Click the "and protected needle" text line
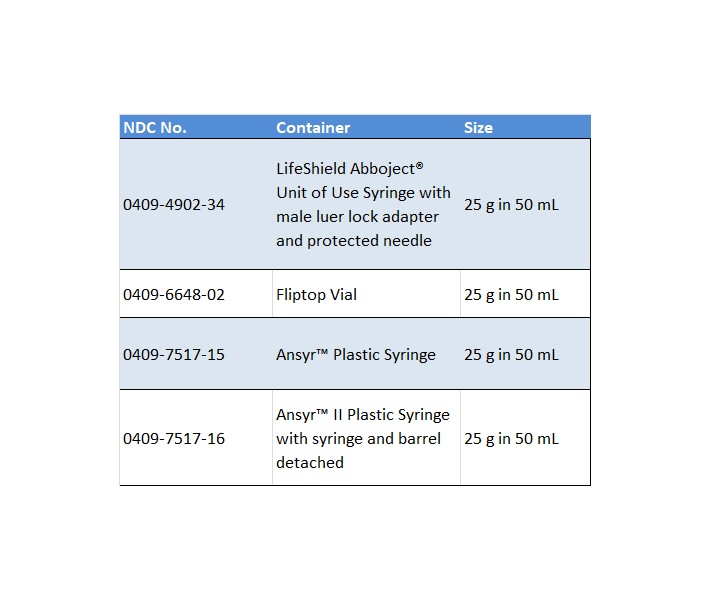 click(x=354, y=241)
